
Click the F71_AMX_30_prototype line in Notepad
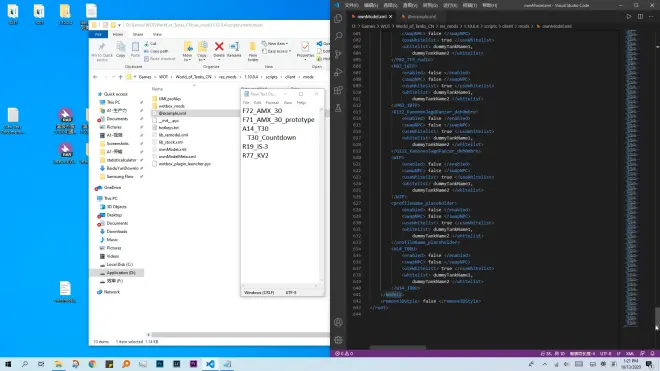point(278,120)
